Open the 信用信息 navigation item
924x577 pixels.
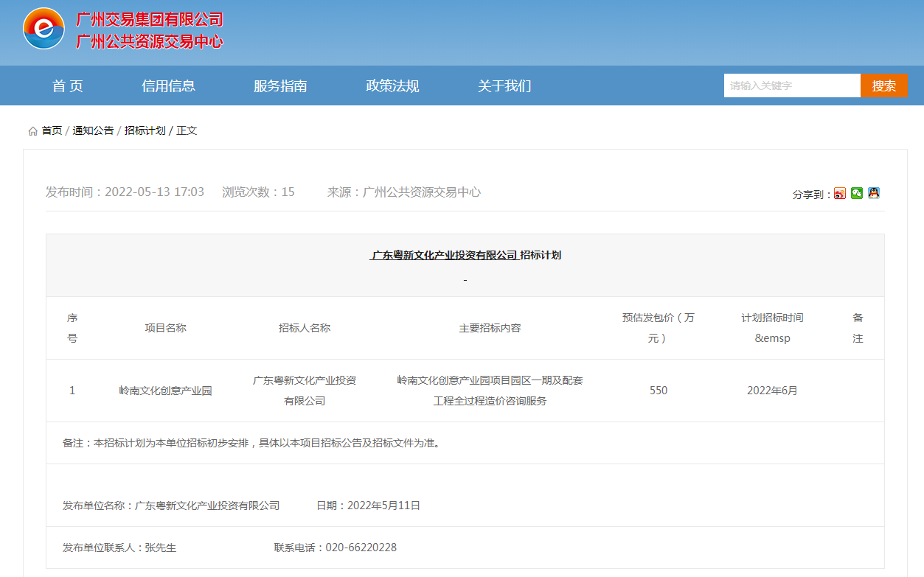click(169, 86)
